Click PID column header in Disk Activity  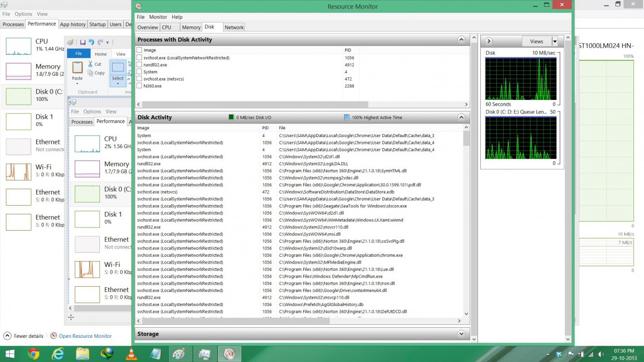[x=265, y=128]
